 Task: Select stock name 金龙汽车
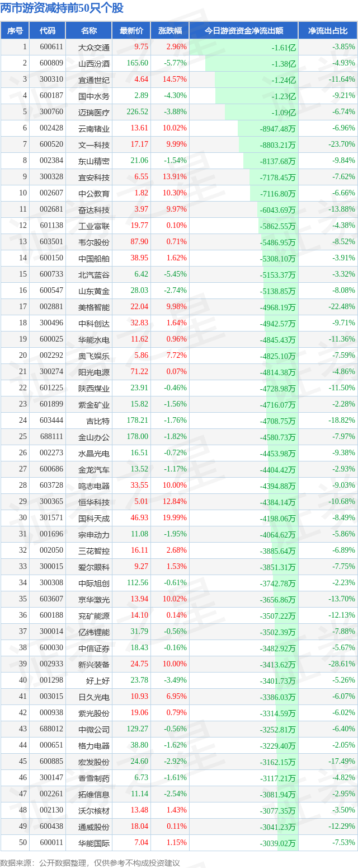coord(94,469)
